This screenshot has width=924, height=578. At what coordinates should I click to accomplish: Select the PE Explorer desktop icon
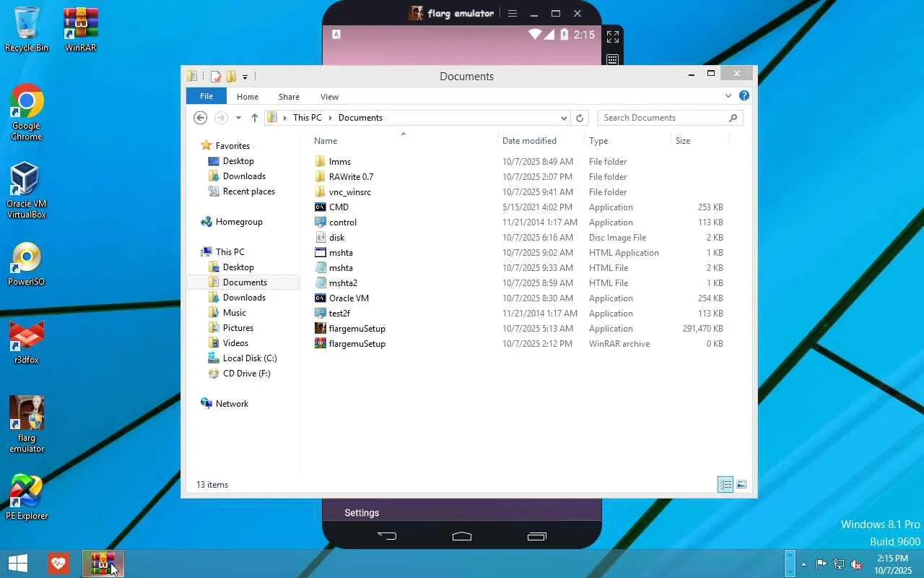[x=27, y=498]
